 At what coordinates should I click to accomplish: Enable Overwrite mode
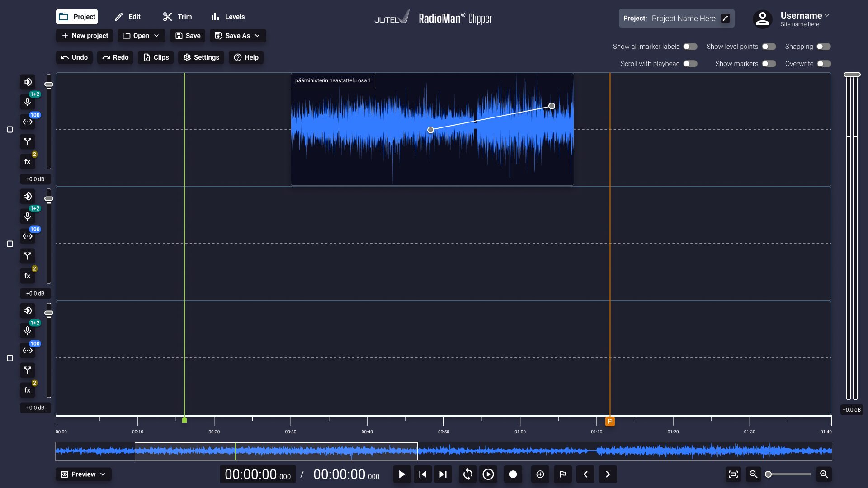(x=824, y=64)
